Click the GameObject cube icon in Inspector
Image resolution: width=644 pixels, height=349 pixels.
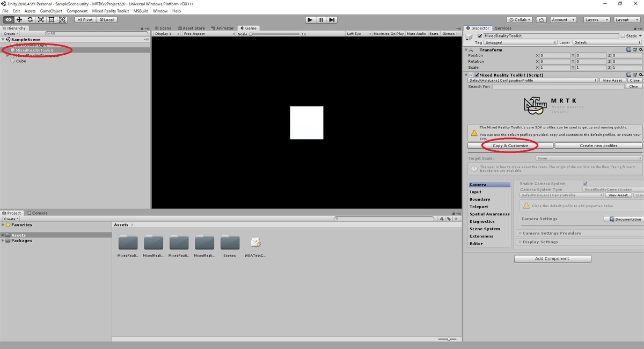click(x=470, y=37)
